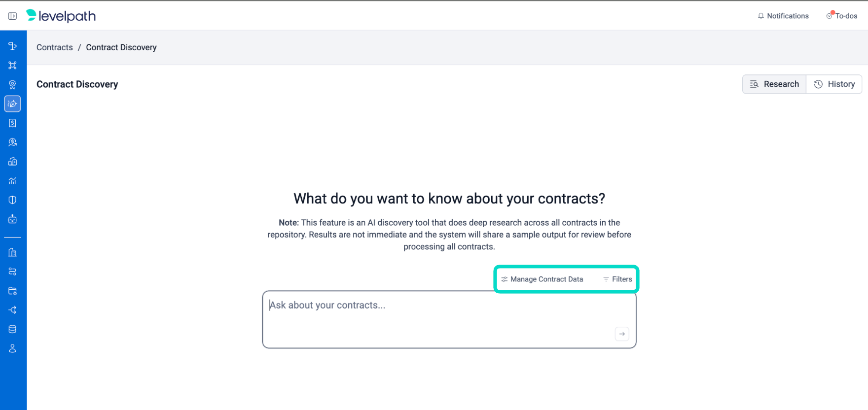Switch to the History tab
Viewport: 868px width, 410px height.
(834, 84)
